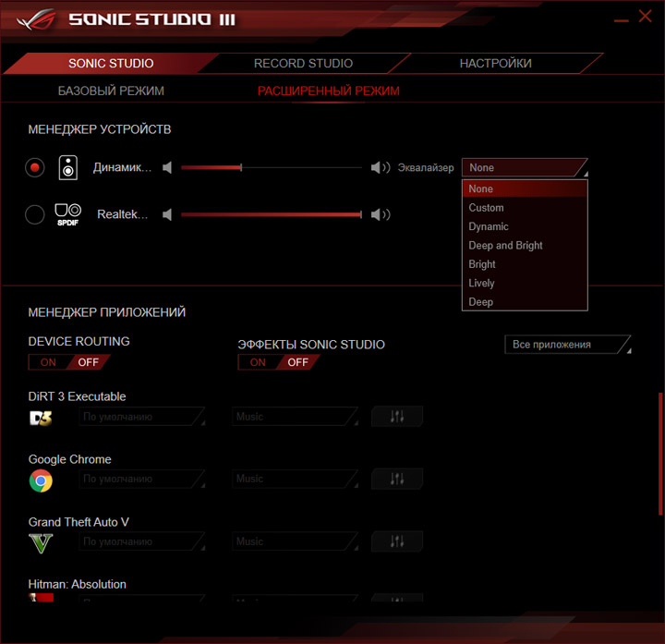Click the application list vertical scrollbar

pyautogui.click(x=659, y=454)
